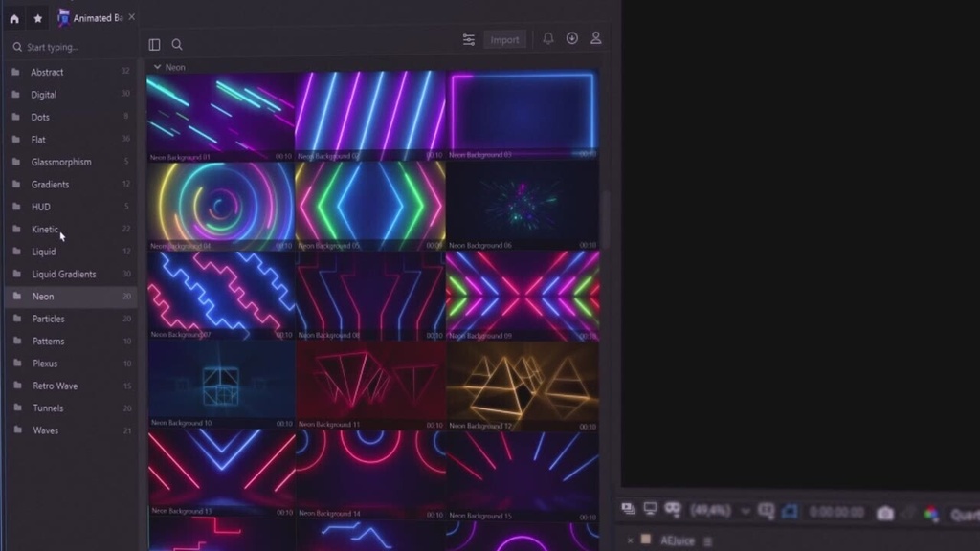Select Neon Background 10 thumbnail
The height and width of the screenshot is (551, 980).
coord(222,385)
